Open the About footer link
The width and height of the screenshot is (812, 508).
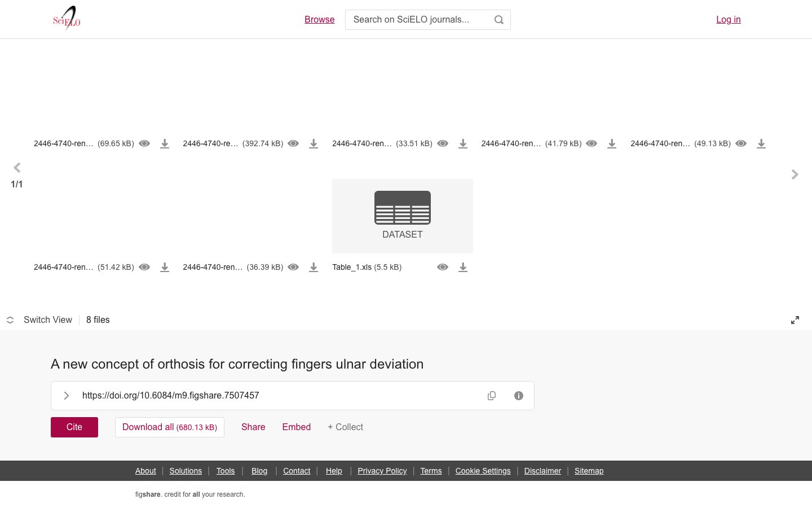pyautogui.click(x=145, y=471)
